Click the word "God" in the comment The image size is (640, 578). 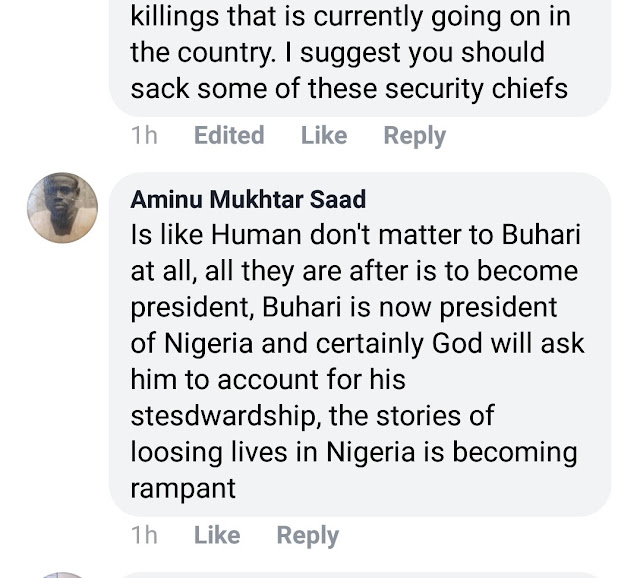[456, 344]
